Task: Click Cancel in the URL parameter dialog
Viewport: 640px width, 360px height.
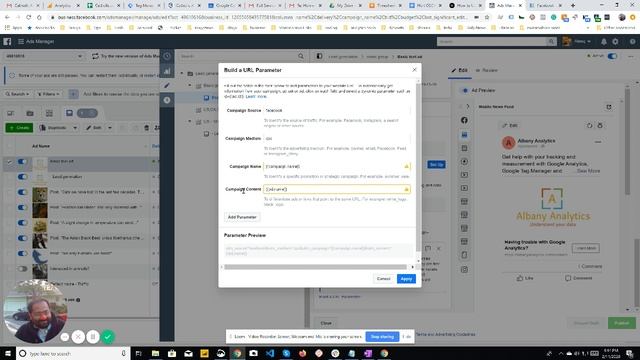Action: (x=383, y=279)
